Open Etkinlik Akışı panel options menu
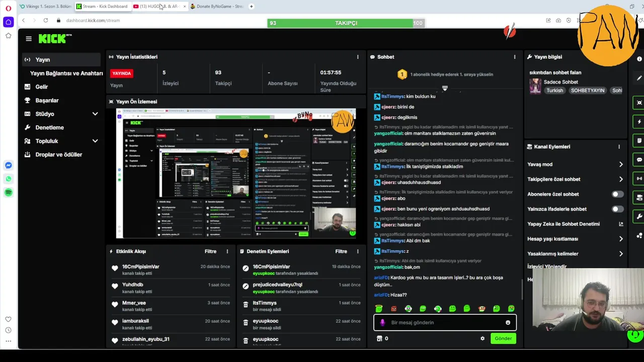 tap(227, 251)
